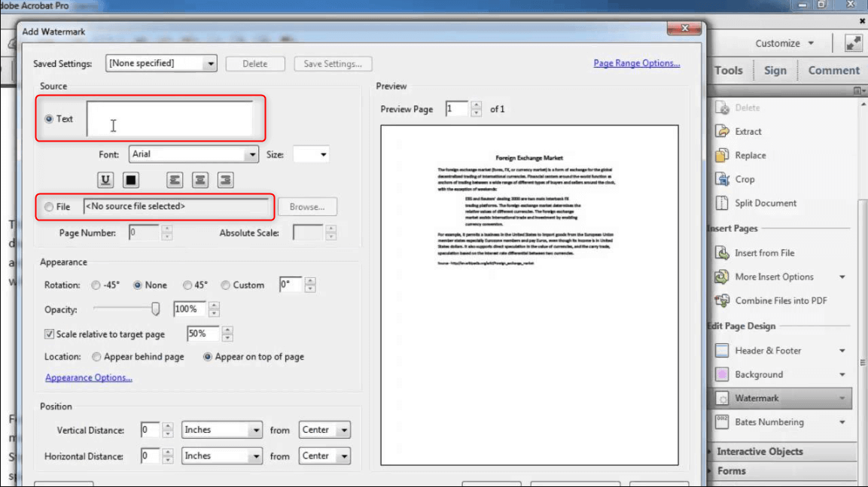This screenshot has height=487, width=868.
Task: Expand the Forms section
Action: click(x=731, y=471)
